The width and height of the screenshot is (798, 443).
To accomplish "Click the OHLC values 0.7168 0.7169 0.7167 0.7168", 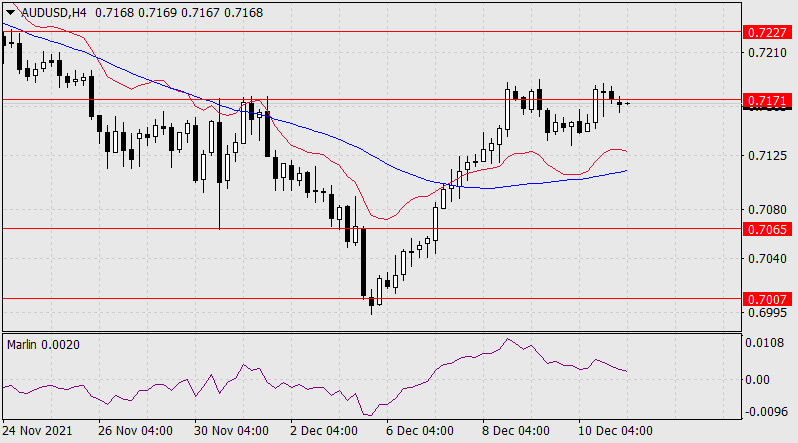I will click(x=179, y=13).
